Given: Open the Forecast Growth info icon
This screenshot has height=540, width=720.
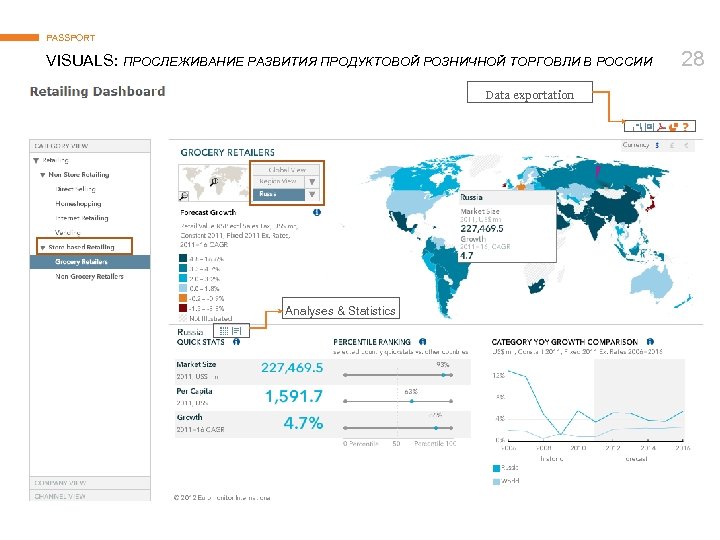Looking at the screenshot, I should (x=317, y=212).
